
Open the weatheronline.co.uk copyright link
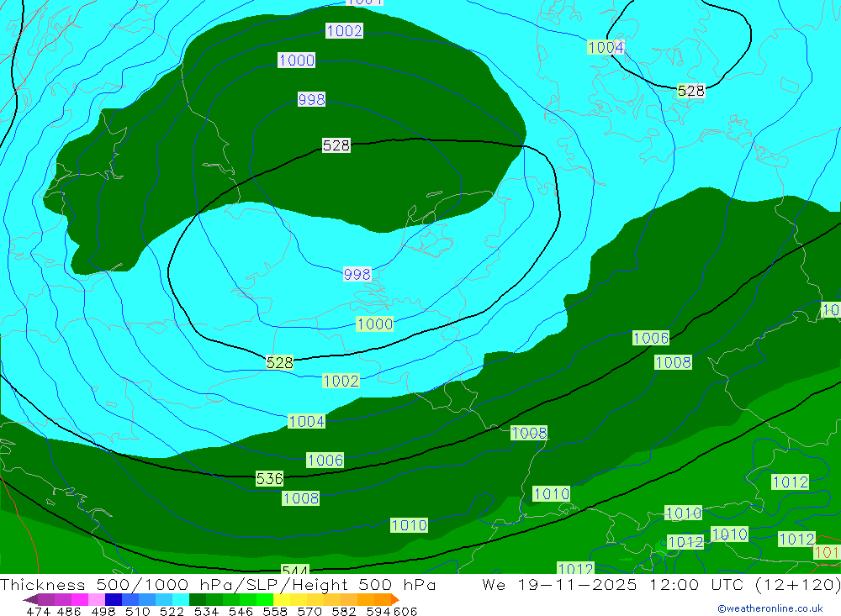point(770,608)
